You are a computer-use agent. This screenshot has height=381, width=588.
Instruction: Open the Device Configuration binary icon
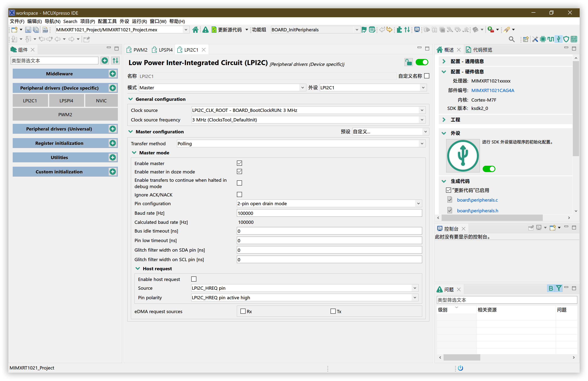coord(574,39)
